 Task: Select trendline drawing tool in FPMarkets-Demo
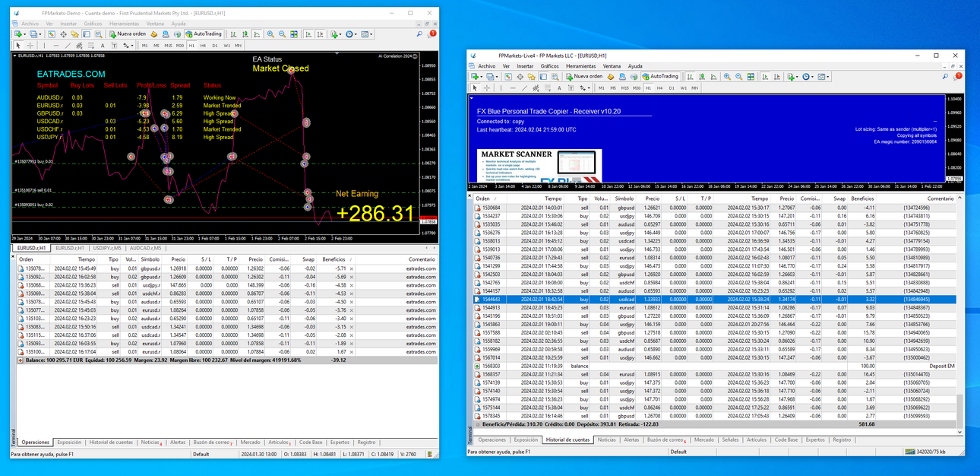click(x=68, y=46)
